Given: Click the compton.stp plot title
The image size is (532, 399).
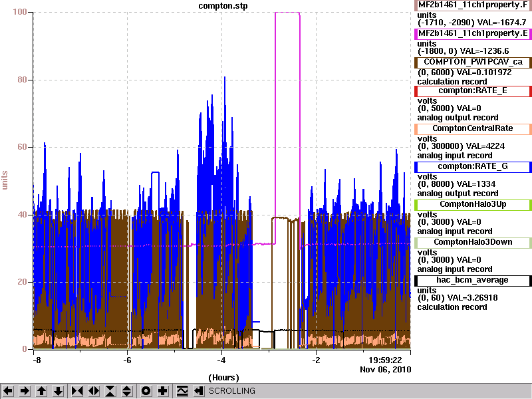Looking at the screenshot, I should coord(223,6).
